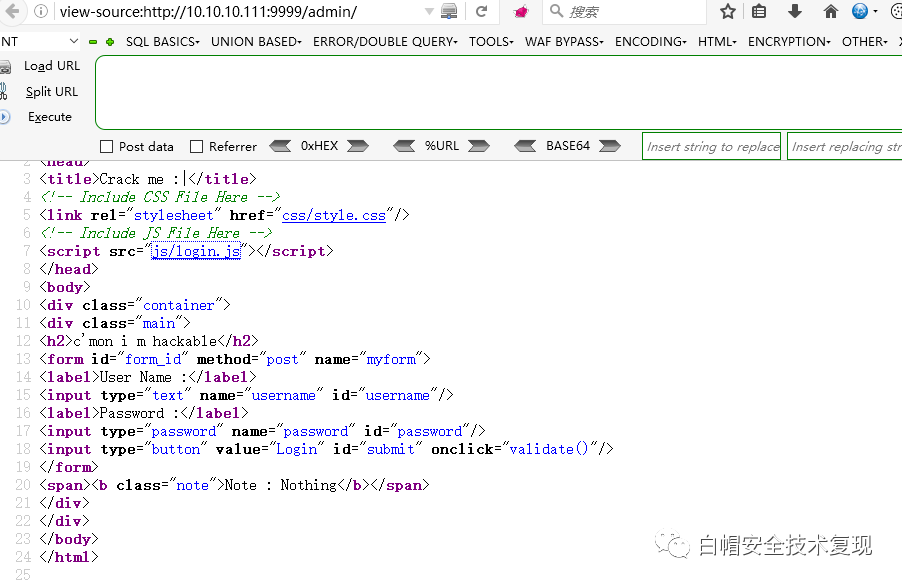This screenshot has height=585, width=902.
Task: Click 'c'mon i m hackable' heading text
Action: 145,341
